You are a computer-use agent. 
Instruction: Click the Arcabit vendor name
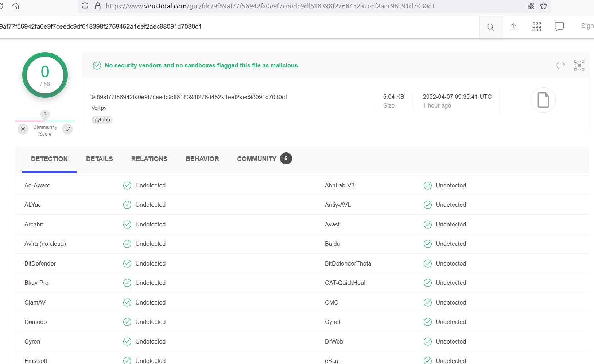34,224
